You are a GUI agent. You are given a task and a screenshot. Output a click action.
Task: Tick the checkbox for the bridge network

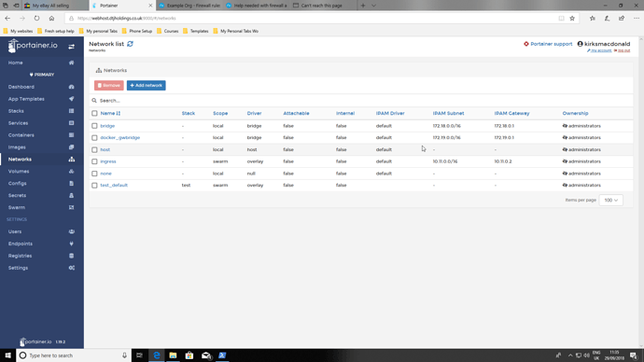point(94,126)
